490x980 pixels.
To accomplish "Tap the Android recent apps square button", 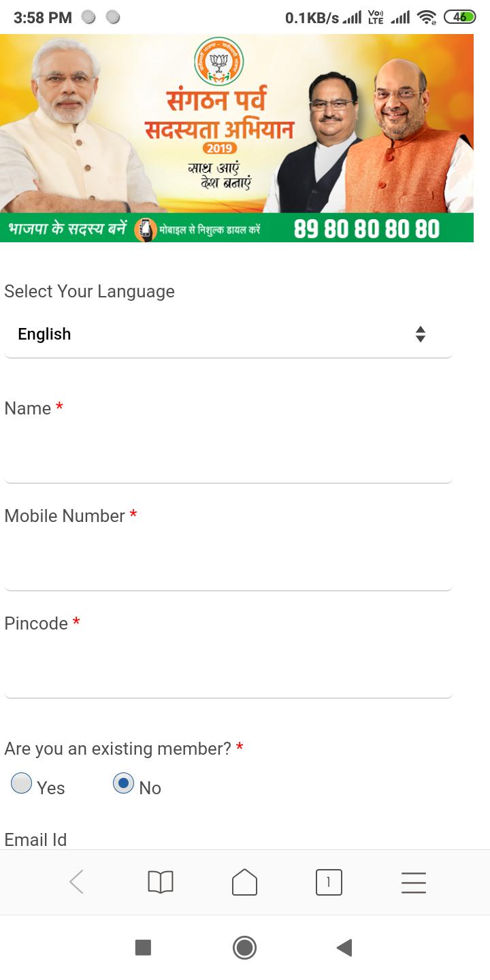I will 143,947.
